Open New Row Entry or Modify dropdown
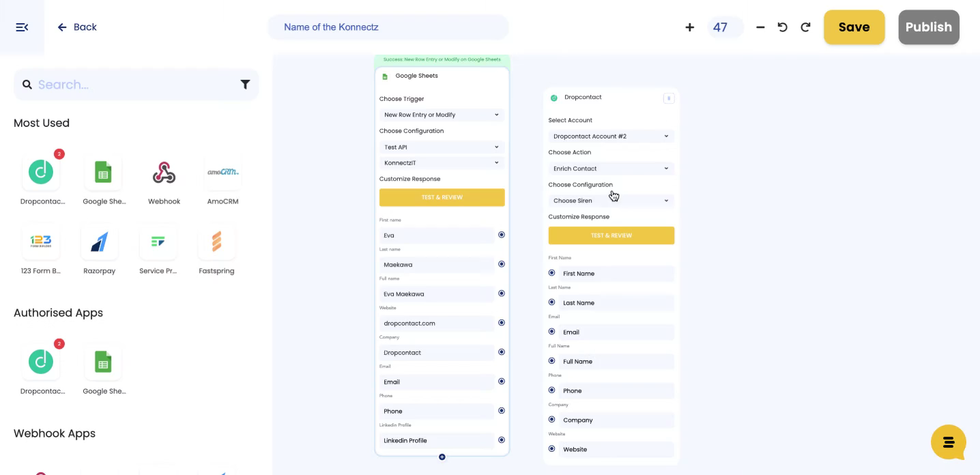 point(442,115)
